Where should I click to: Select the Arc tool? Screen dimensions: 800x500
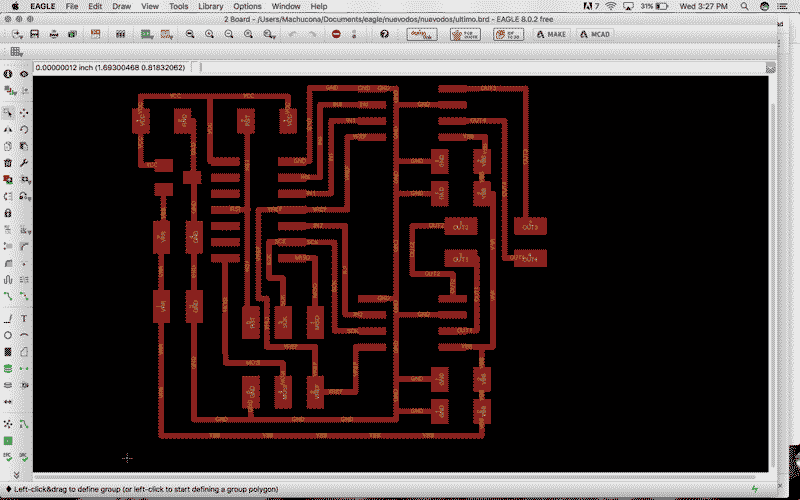[24, 335]
